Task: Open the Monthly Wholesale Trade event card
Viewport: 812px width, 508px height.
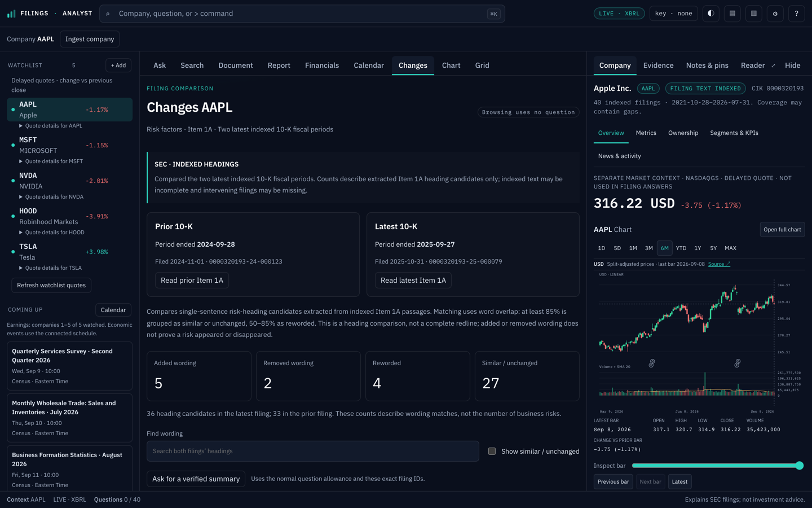Action: click(70, 418)
